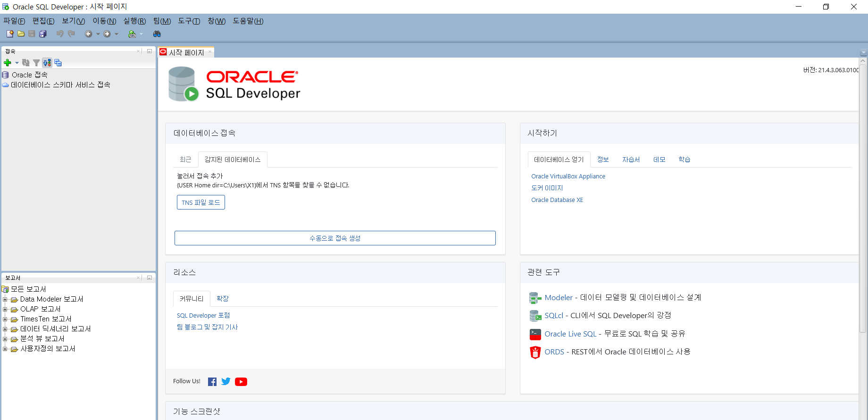Click the green plus New Connection icon
This screenshot has height=420, width=868.
pyautogui.click(x=8, y=63)
